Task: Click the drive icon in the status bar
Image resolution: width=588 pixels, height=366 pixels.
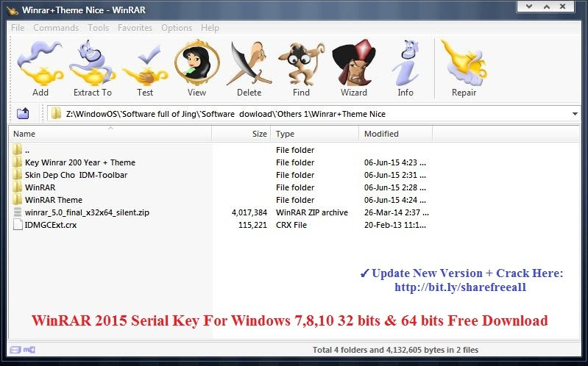Action: pos(15,350)
